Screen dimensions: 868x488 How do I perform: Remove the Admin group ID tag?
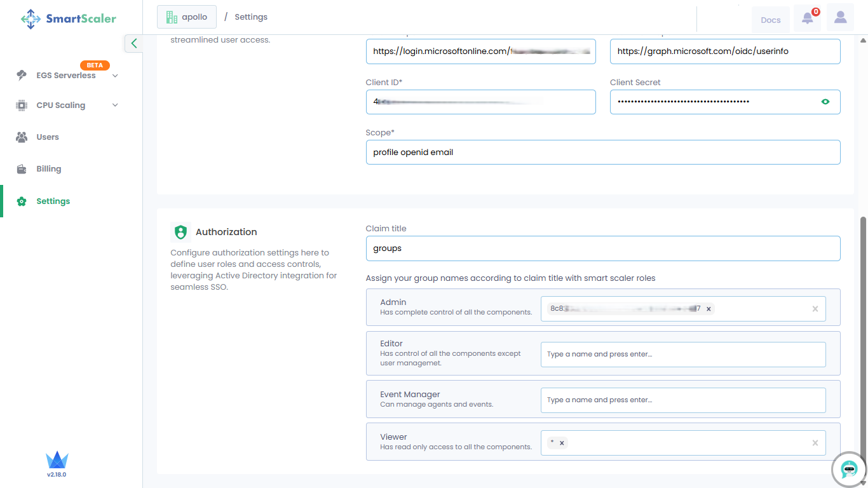click(709, 309)
